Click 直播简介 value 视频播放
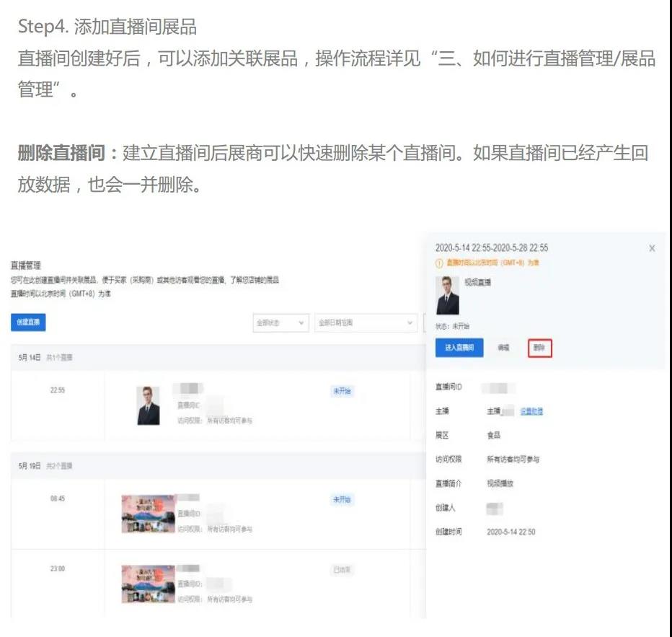The image size is (672, 637). point(500,483)
